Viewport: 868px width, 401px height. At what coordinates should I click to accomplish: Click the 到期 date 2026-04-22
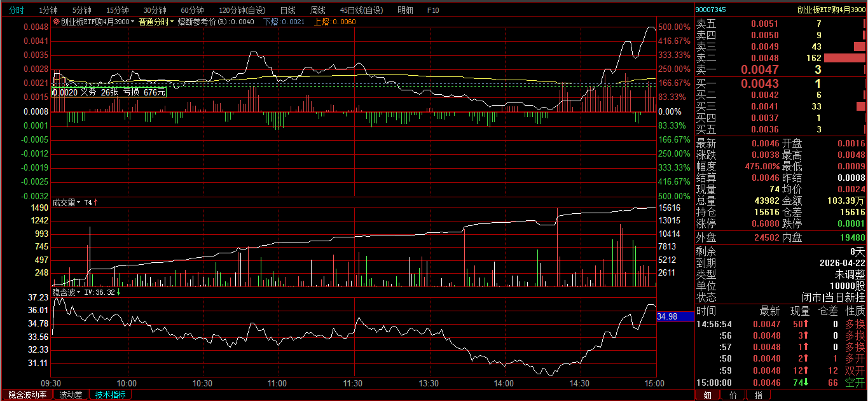(843, 263)
